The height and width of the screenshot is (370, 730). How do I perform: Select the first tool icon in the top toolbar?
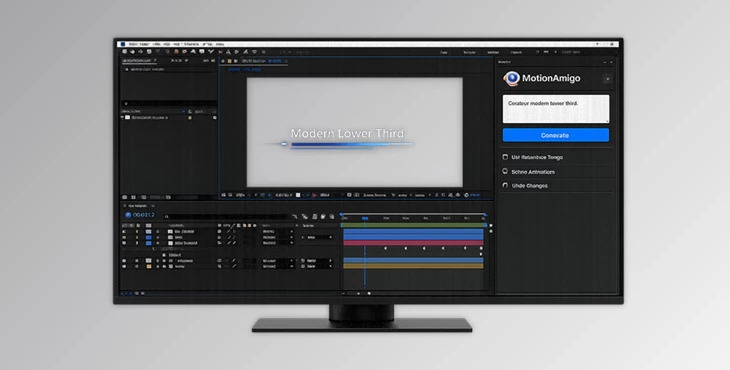125,52
